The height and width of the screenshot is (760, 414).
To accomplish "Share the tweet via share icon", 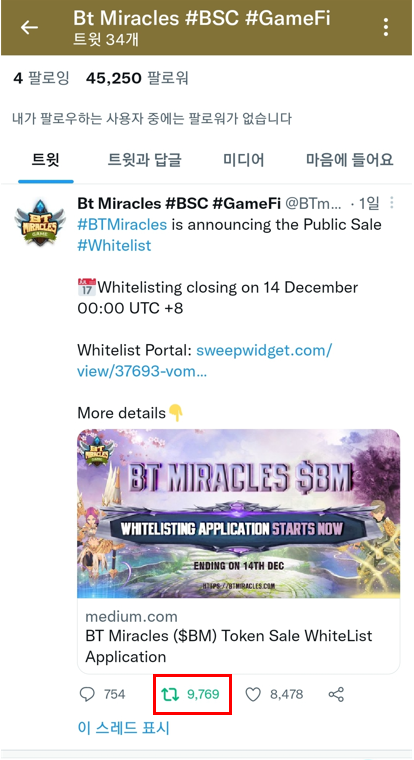I will pyautogui.click(x=336, y=695).
